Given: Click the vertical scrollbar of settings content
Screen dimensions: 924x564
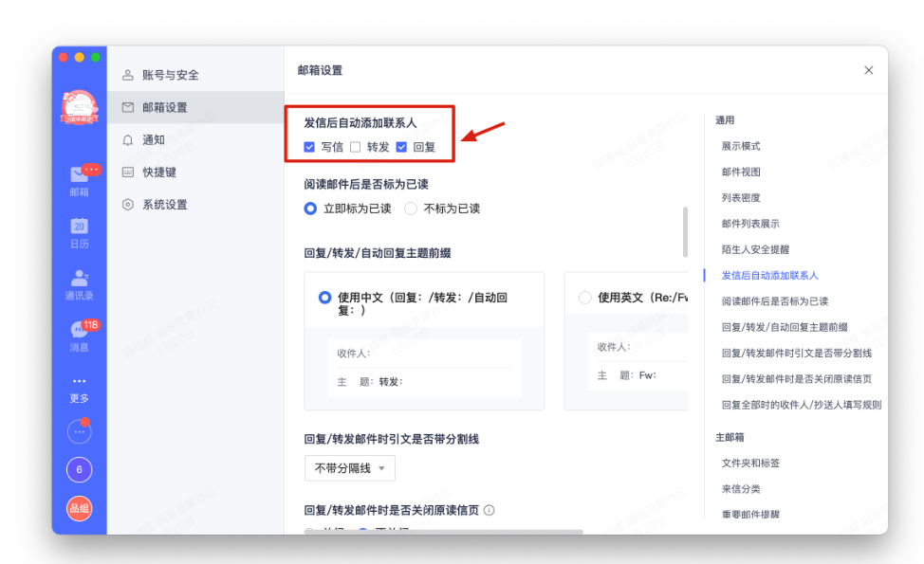Looking at the screenshot, I should [685, 232].
